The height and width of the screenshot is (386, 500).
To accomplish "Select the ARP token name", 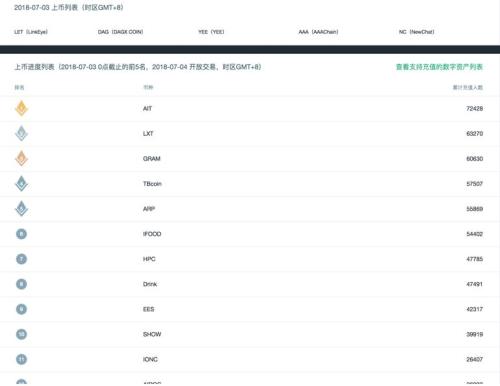I will pyautogui.click(x=149, y=209).
